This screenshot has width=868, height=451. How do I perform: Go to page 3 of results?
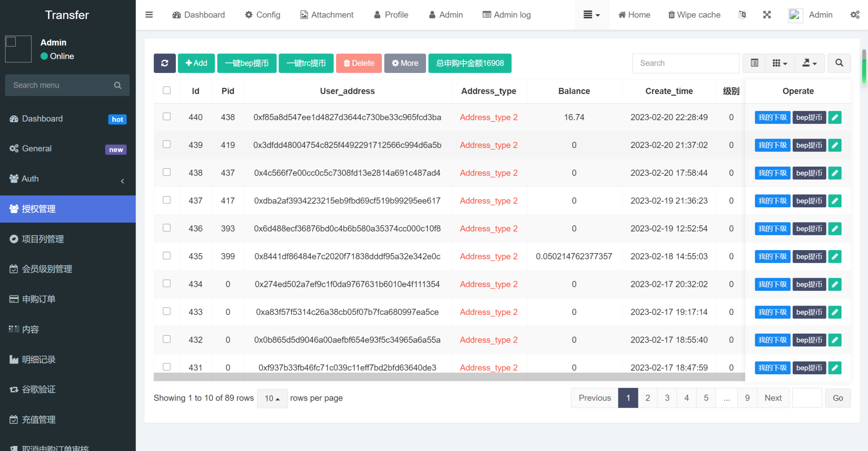coord(667,398)
